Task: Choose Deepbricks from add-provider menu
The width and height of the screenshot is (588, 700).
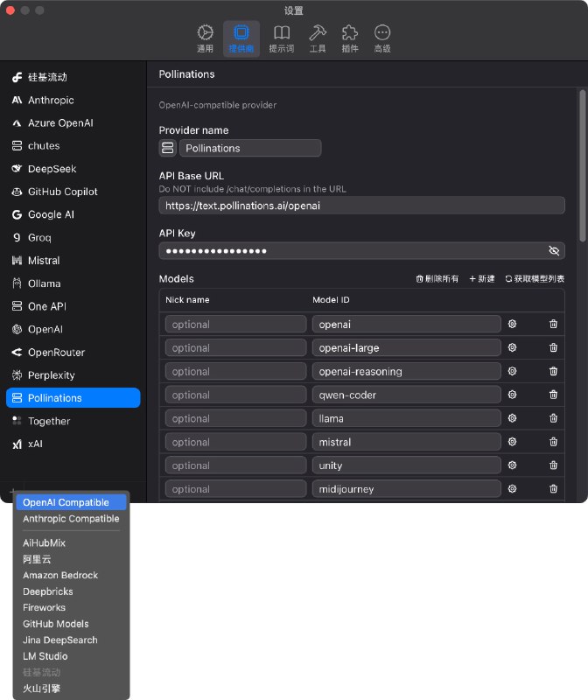Action: [x=71, y=591]
